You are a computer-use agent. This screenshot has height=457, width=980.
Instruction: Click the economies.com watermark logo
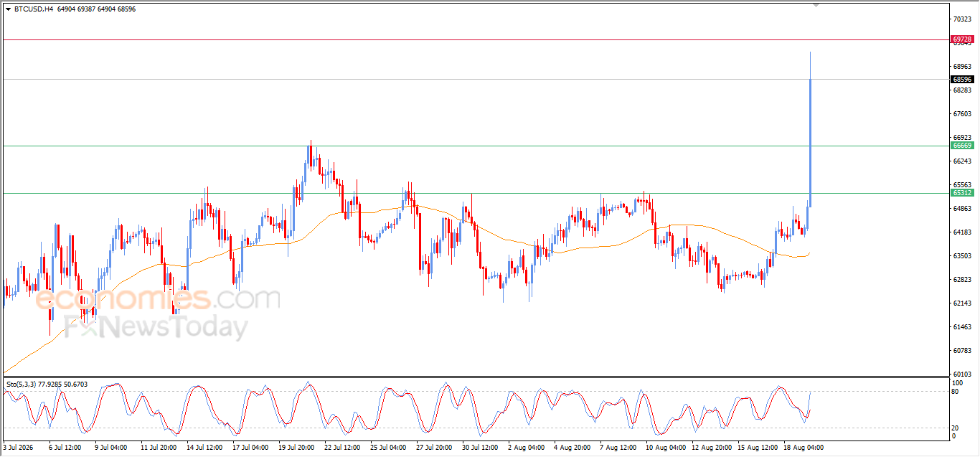pyautogui.click(x=158, y=298)
